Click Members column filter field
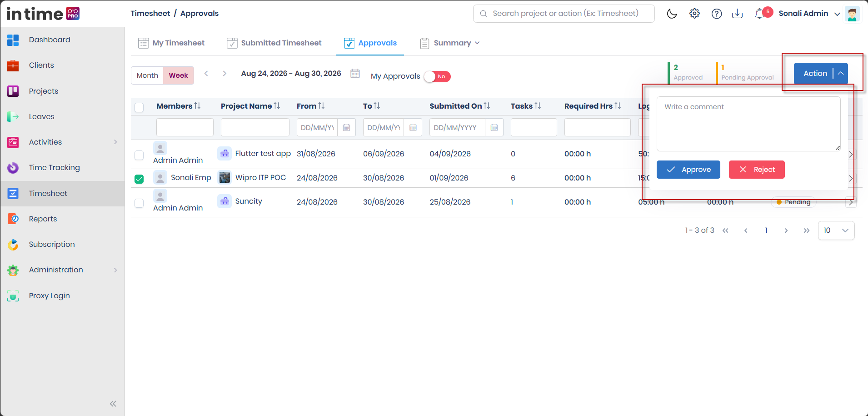This screenshot has height=416, width=868. click(x=185, y=128)
